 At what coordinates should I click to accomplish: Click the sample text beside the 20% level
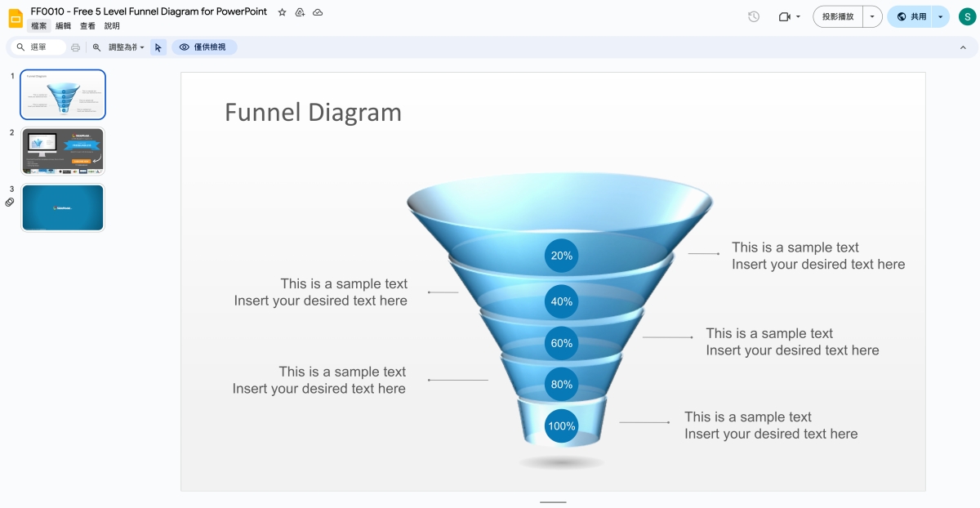pos(818,256)
